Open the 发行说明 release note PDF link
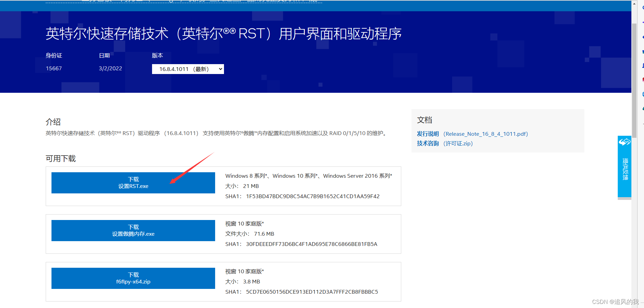The image size is (644, 308). pos(473,134)
